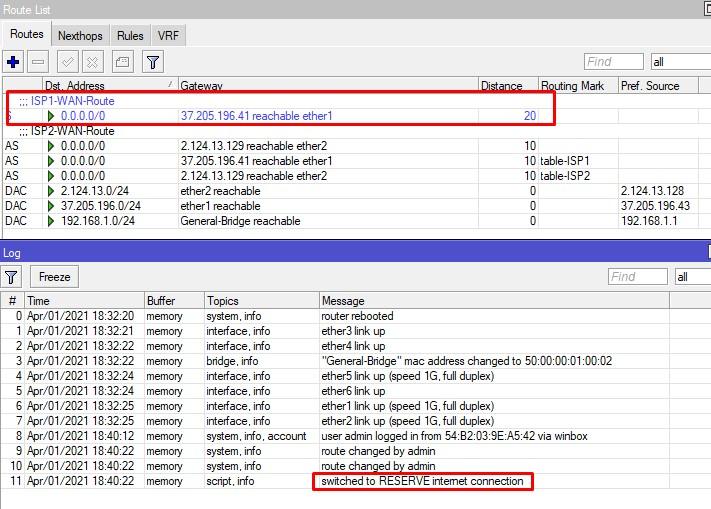
Task: Sort by Gateway column header
Action: pos(328,85)
